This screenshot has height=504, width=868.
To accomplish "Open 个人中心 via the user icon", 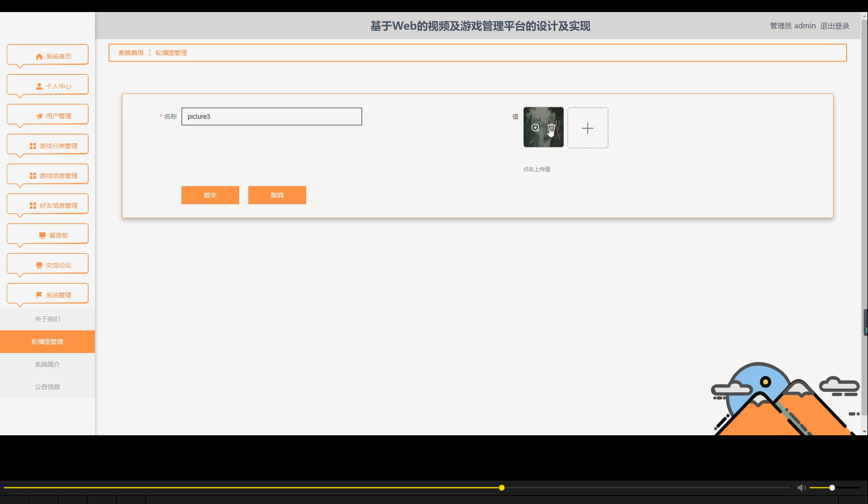I will pyautogui.click(x=38, y=86).
